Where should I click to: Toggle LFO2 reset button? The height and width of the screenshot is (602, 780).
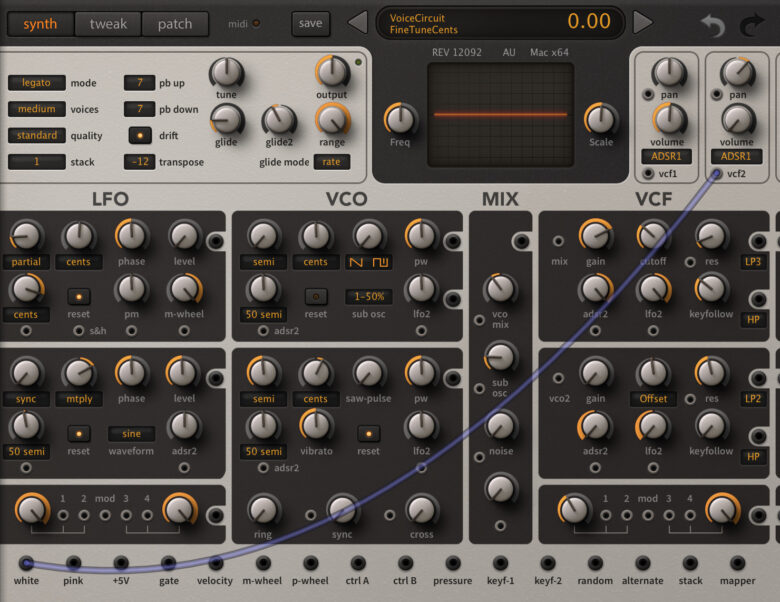coord(79,434)
